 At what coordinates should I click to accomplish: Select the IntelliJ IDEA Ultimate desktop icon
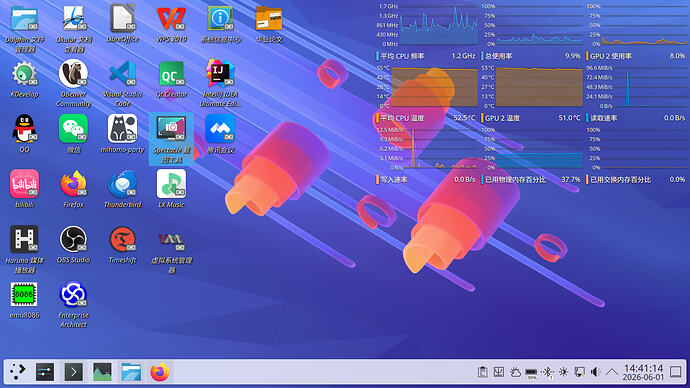pyautogui.click(x=220, y=74)
